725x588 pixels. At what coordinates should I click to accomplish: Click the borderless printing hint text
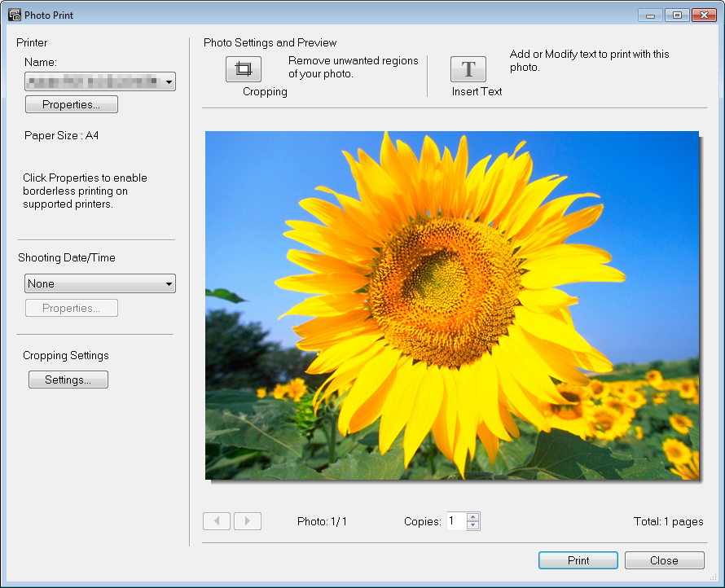click(x=85, y=191)
